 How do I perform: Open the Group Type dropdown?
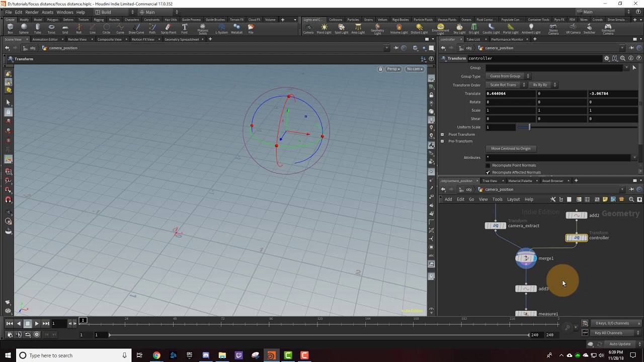[508, 76]
